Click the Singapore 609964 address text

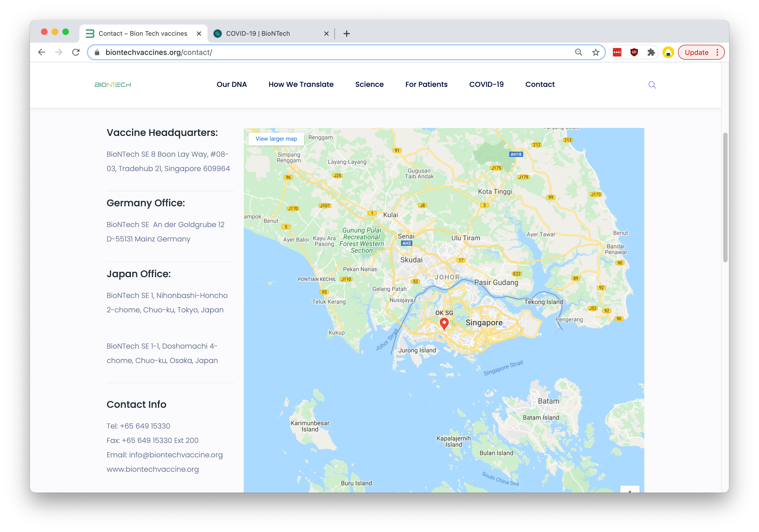(197, 169)
